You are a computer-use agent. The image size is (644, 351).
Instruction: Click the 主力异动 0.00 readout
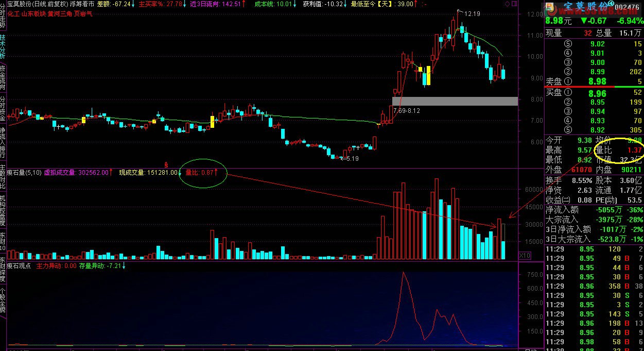[x=56, y=266]
